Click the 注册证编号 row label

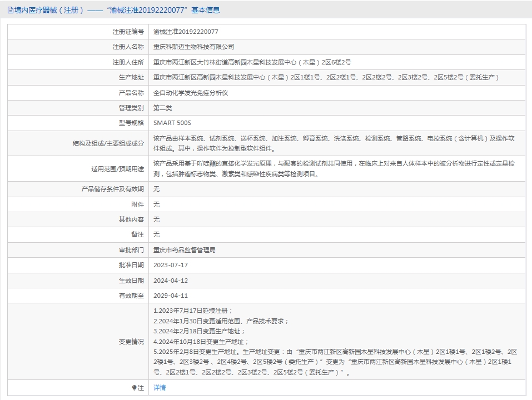click(x=128, y=32)
